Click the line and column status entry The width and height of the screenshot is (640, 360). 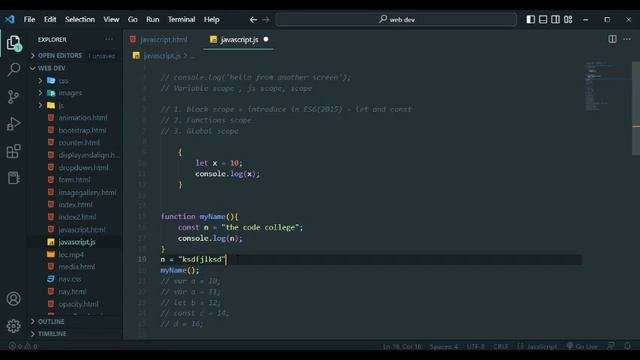[402, 347]
